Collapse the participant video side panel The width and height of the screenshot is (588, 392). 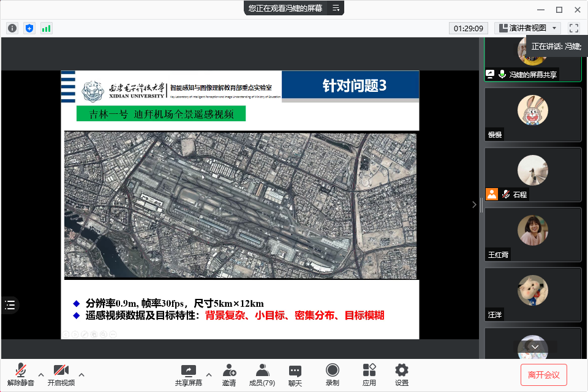474,205
